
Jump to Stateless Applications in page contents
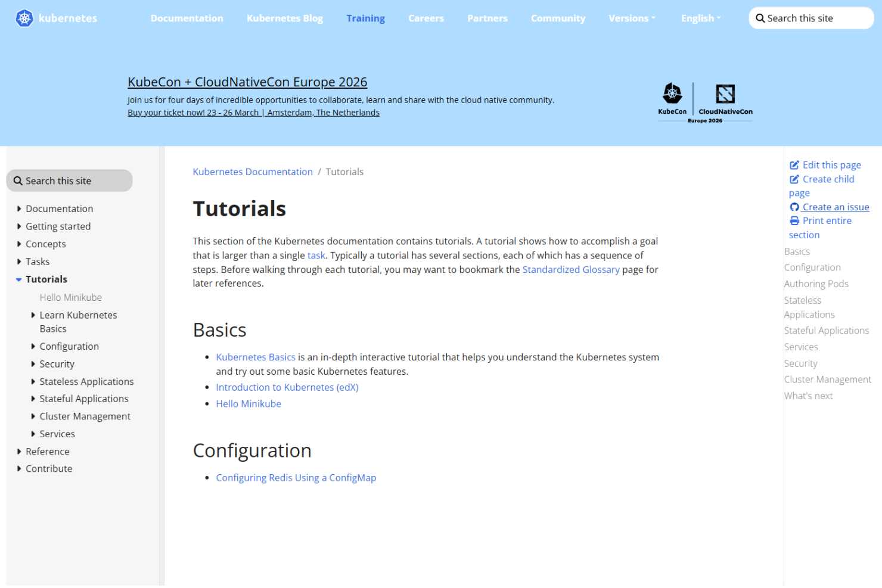pos(809,307)
